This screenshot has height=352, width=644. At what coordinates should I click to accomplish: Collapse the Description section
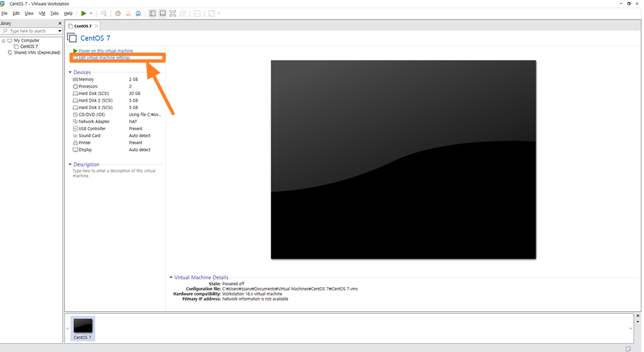pos(70,165)
